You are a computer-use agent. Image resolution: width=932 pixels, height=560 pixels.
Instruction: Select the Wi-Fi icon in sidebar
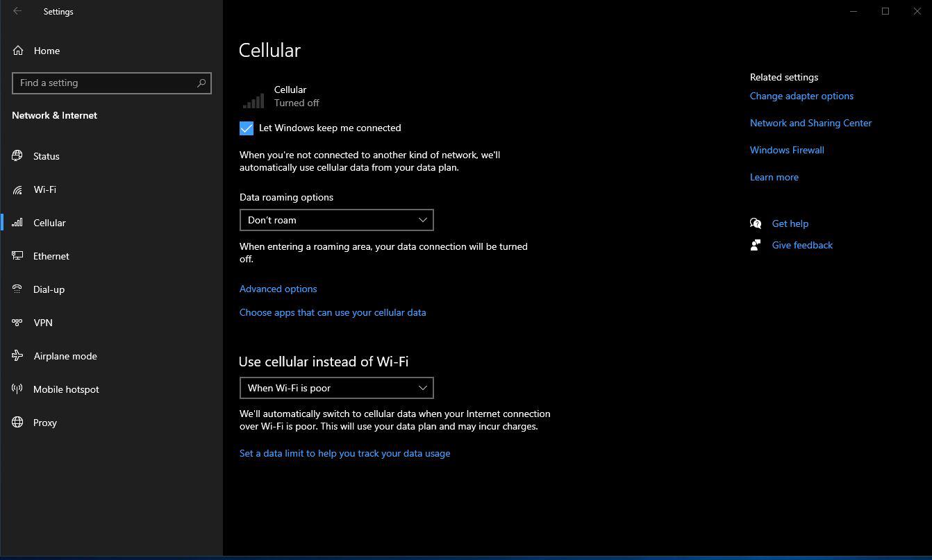pyautogui.click(x=18, y=189)
